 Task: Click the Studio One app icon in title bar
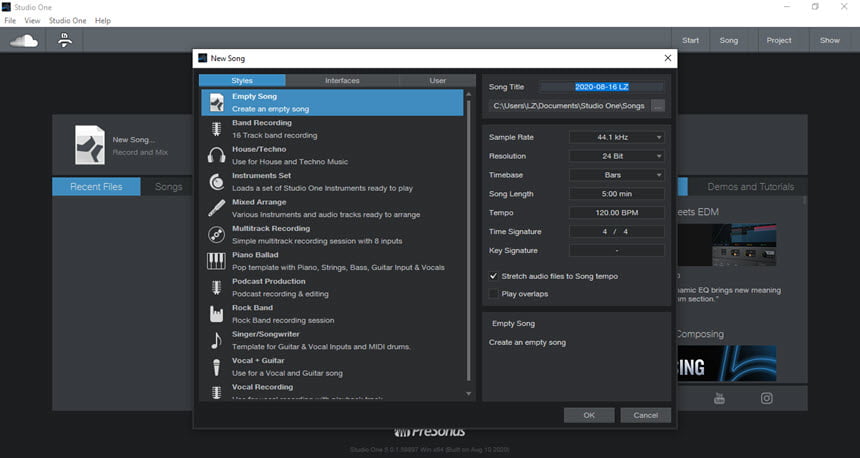[x=7, y=7]
